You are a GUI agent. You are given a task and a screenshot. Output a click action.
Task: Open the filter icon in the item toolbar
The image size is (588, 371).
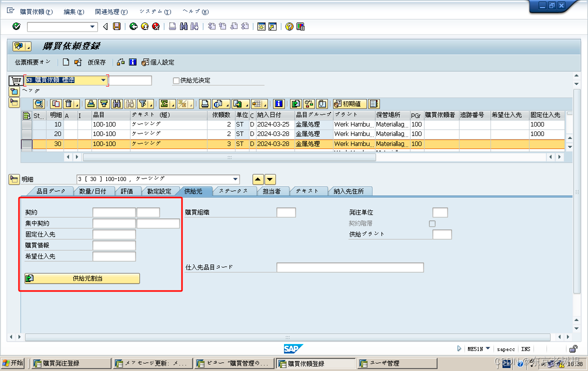pos(141,103)
